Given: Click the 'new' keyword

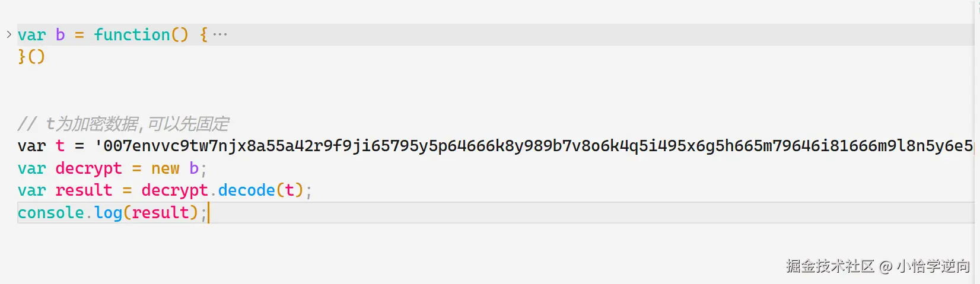Looking at the screenshot, I should (x=165, y=168).
